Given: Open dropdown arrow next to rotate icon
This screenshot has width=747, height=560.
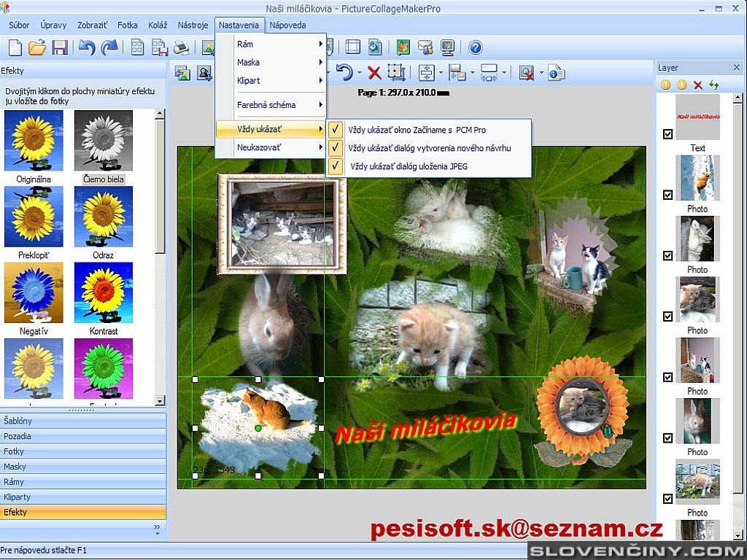Looking at the screenshot, I should tap(359, 73).
